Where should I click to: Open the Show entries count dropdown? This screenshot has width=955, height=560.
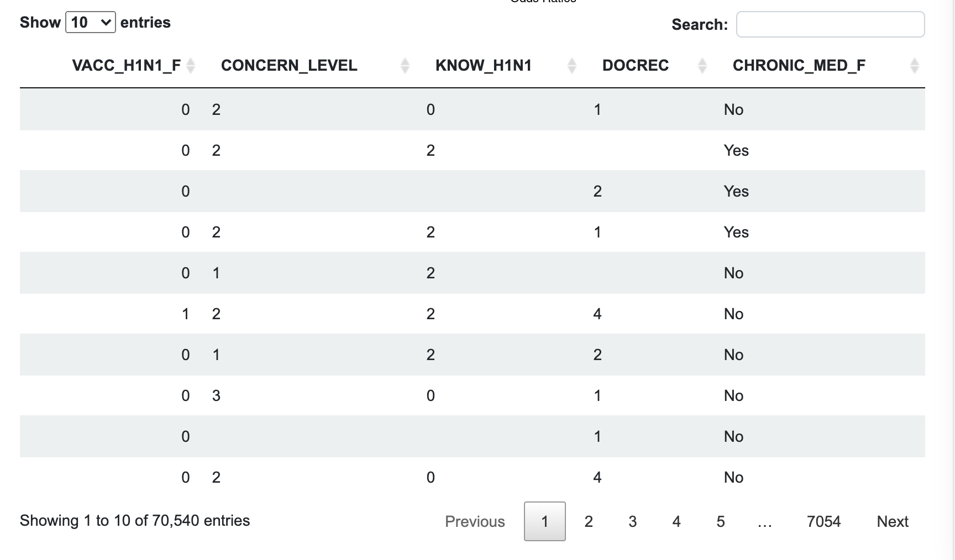point(90,23)
